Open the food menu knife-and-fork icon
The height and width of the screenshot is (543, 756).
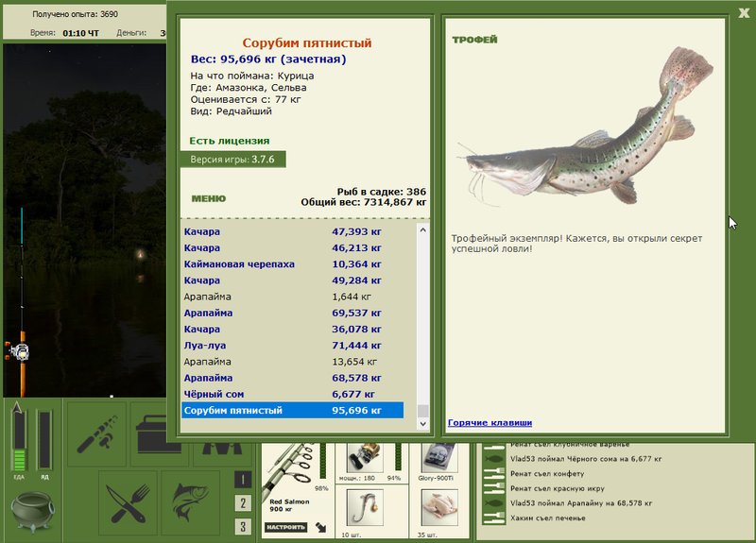click(128, 502)
